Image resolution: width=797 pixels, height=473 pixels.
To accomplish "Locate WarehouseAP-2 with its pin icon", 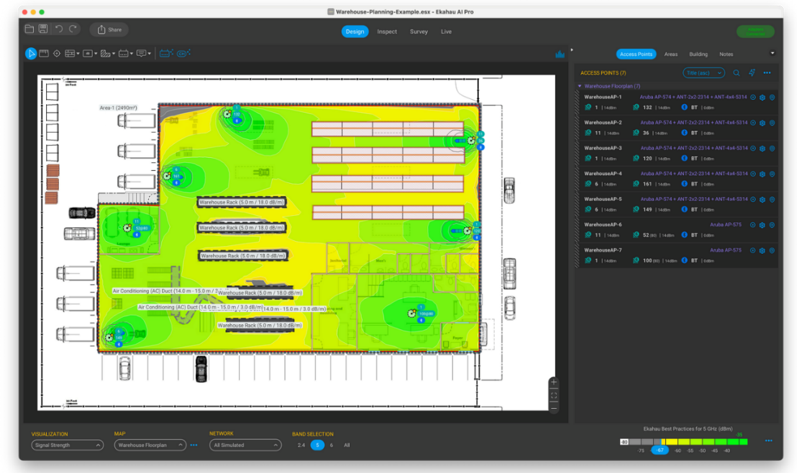I will tap(772, 123).
